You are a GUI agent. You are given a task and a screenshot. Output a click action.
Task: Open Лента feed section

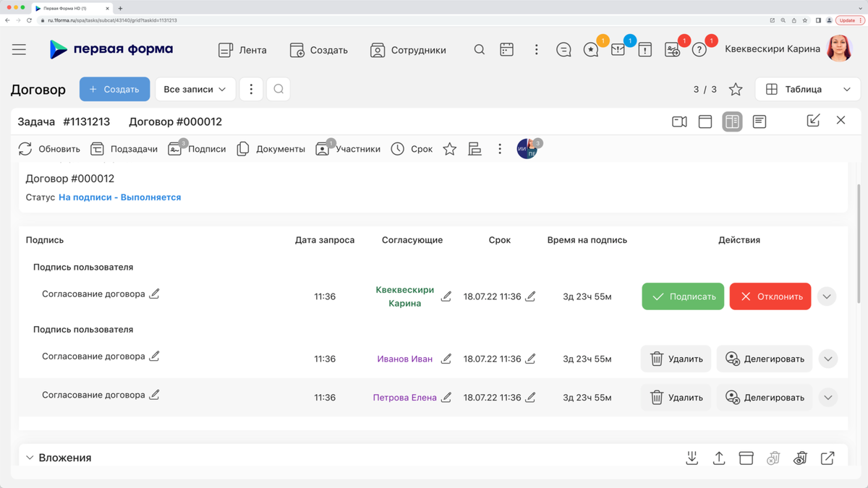click(x=242, y=50)
